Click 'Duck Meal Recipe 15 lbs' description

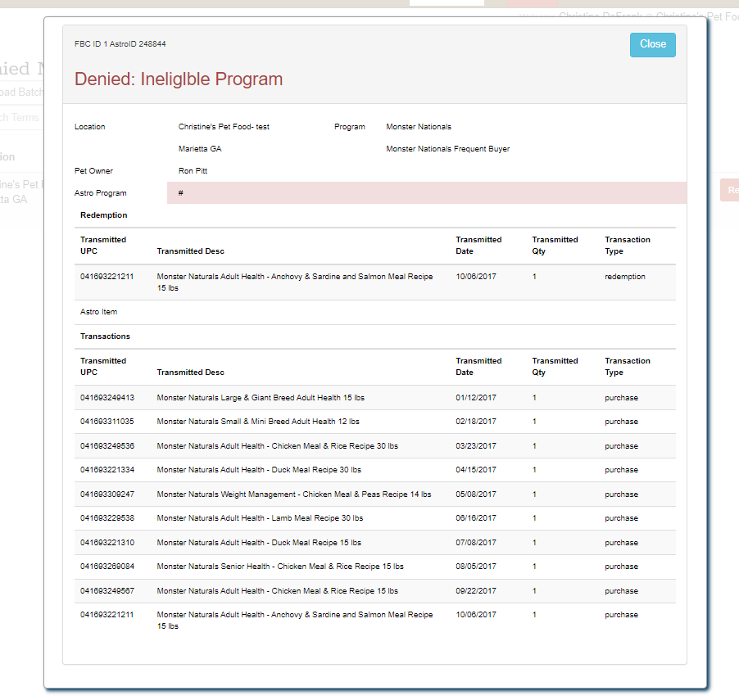[x=259, y=542]
